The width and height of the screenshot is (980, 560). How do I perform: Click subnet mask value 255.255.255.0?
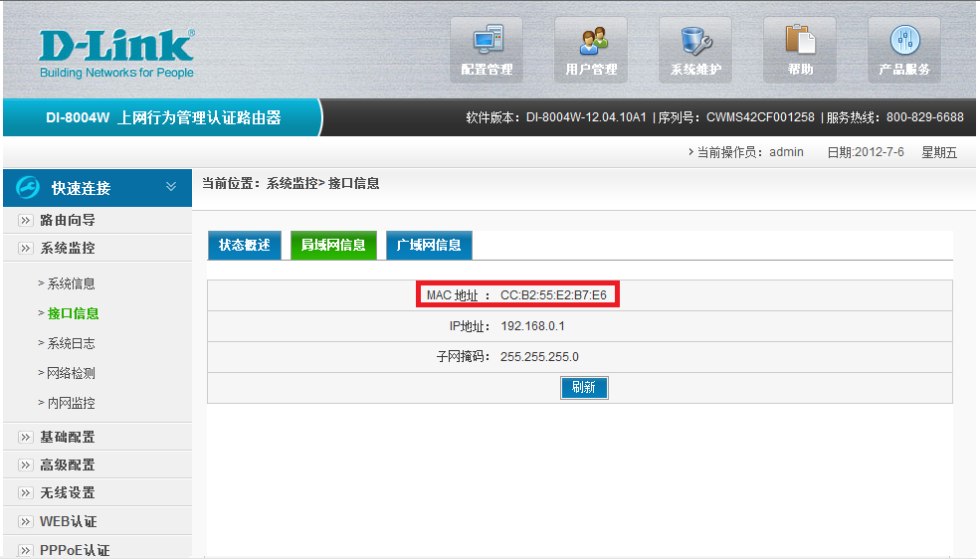539,357
